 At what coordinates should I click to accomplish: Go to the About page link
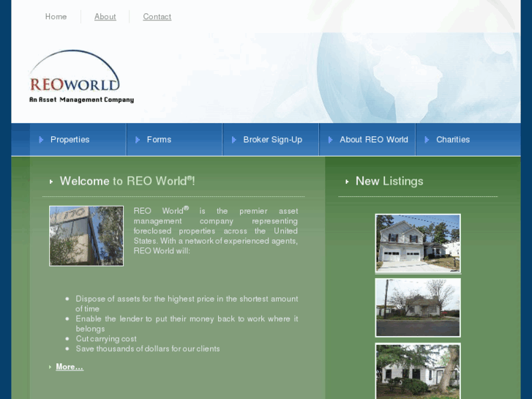[105, 17]
